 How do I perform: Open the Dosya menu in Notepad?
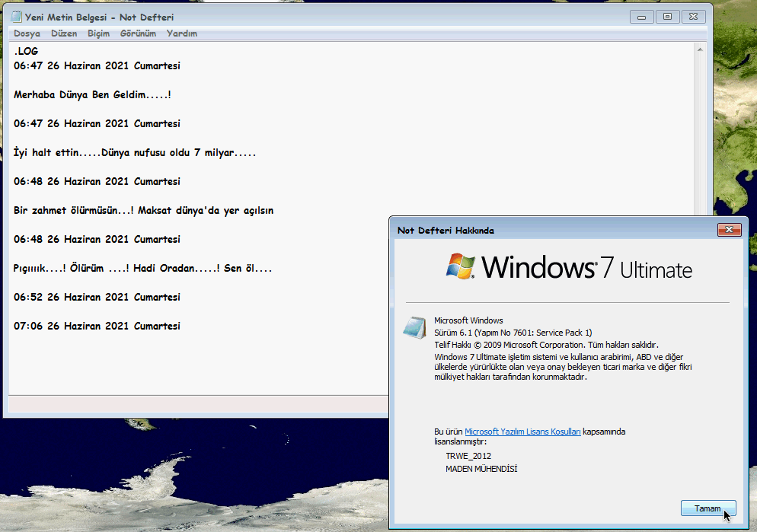27,33
